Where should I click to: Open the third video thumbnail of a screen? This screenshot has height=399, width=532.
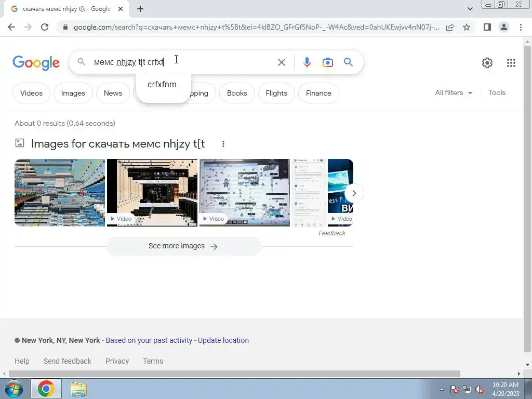[245, 192]
